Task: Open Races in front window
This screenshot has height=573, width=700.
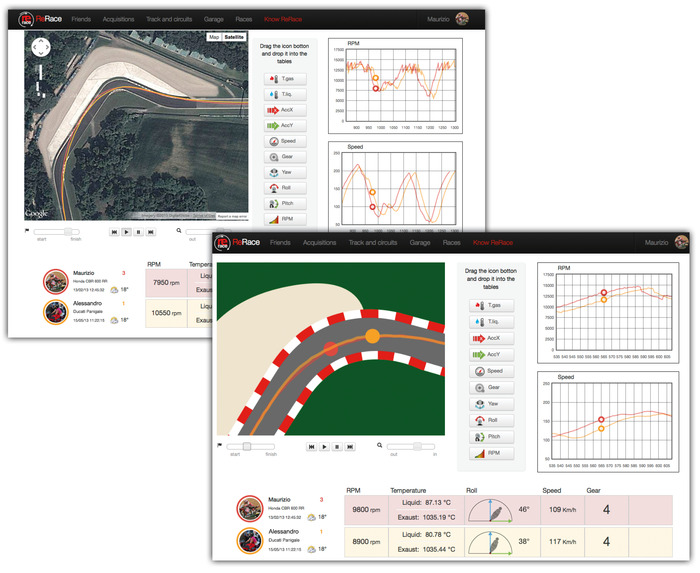Action: [x=451, y=242]
